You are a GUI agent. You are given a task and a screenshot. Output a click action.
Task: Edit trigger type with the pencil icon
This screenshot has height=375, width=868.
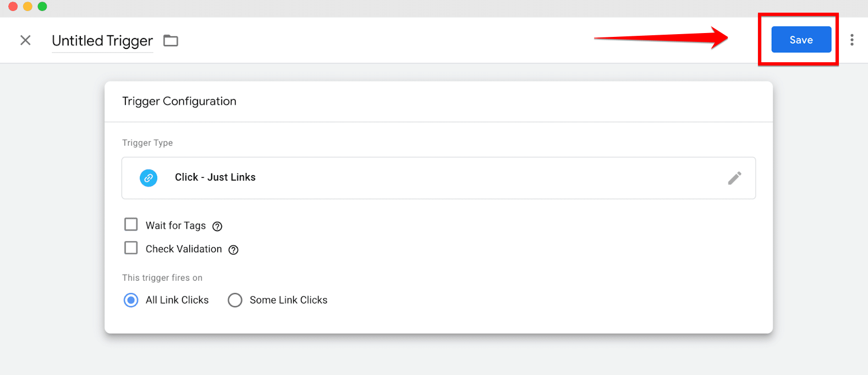(x=734, y=178)
